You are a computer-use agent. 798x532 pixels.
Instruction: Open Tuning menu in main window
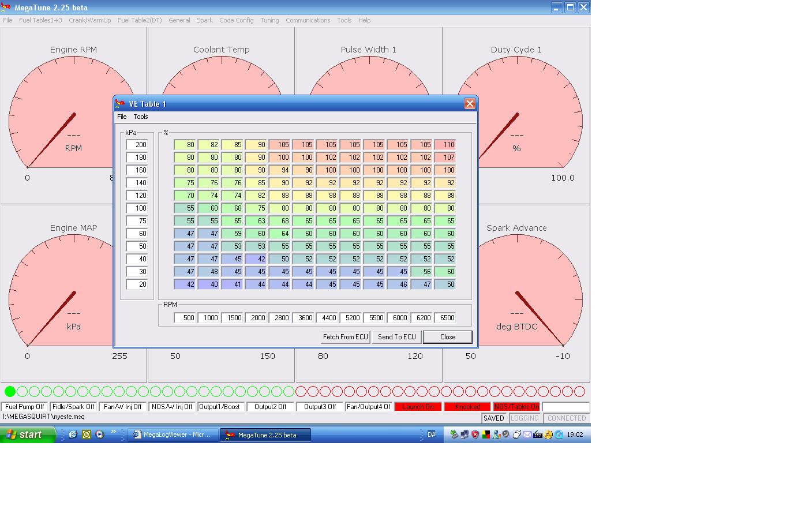[x=269, y=20]
